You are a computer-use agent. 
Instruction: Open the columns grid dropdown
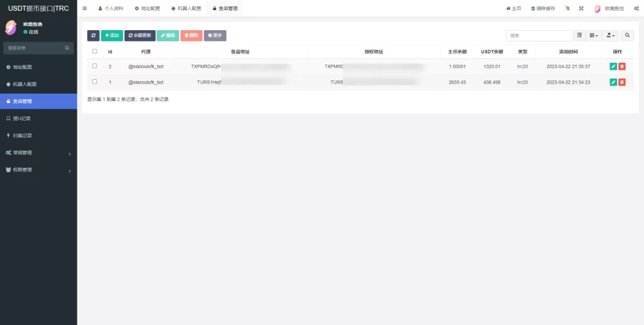[x=594, y=36]
